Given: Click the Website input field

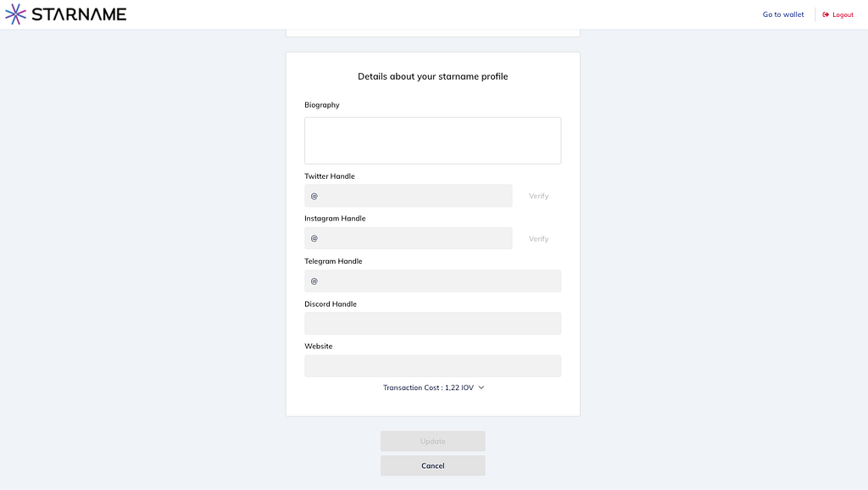Looking at the screenshot, I should tap(433, 366).
